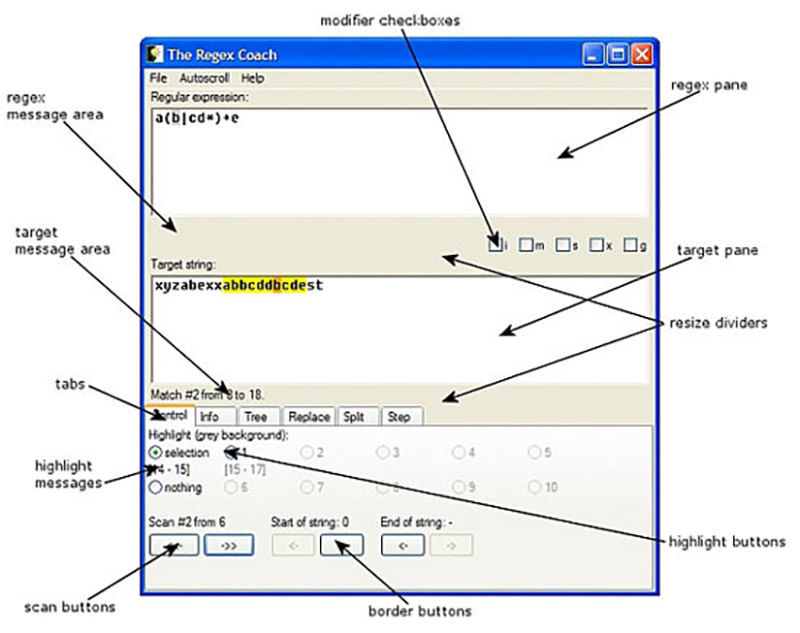Viewport: 800px width, 633px height.
Task: Enable the g modifier checkbox
Action: coord(630,245)
